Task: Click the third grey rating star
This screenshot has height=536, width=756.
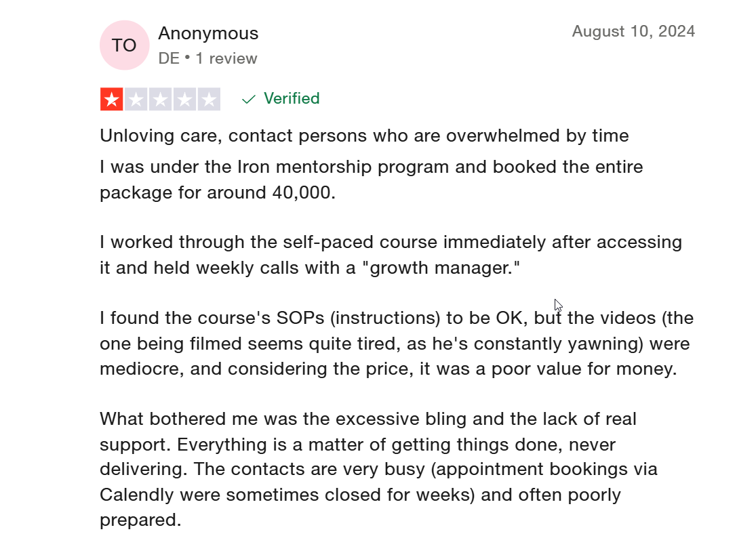Action: pos(161,100)
